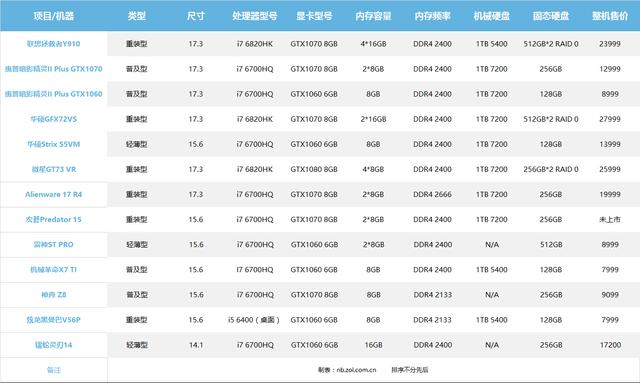Click 普及型 type in Z8 row

click(136, 295)
